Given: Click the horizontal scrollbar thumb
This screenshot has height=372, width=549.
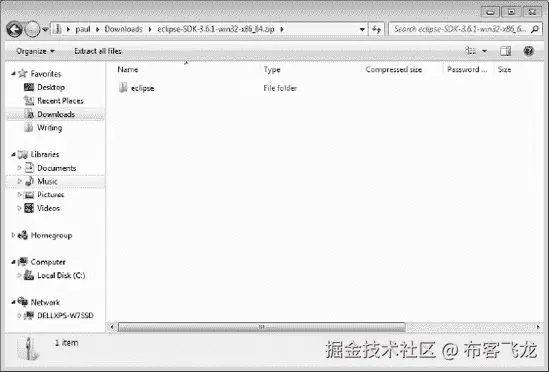Looking at the screenshot, I should tap(262, 327).
